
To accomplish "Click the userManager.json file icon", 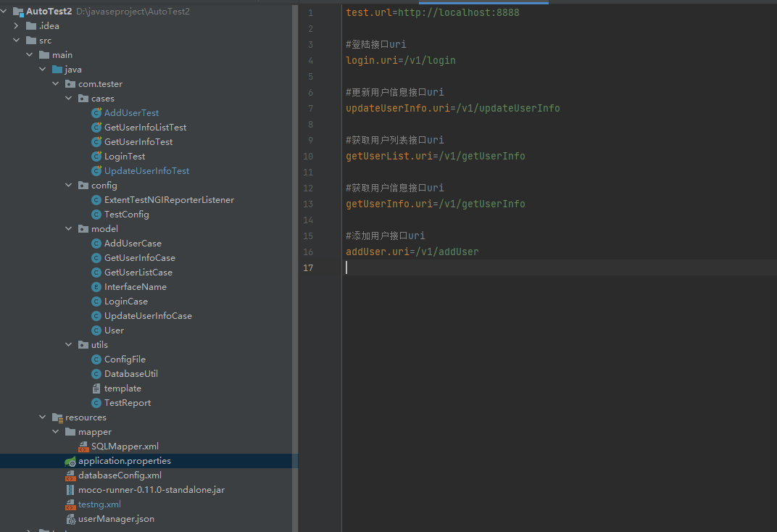I will (70, 519).
